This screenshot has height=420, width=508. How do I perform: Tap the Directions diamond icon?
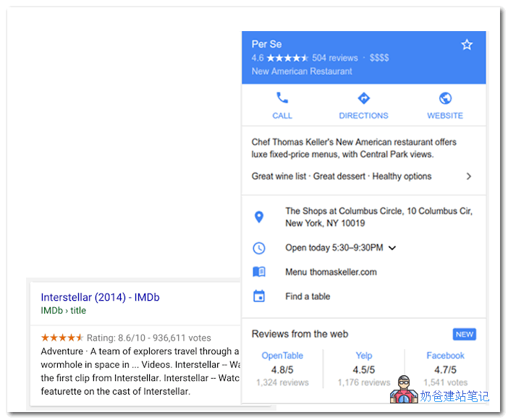363,98
